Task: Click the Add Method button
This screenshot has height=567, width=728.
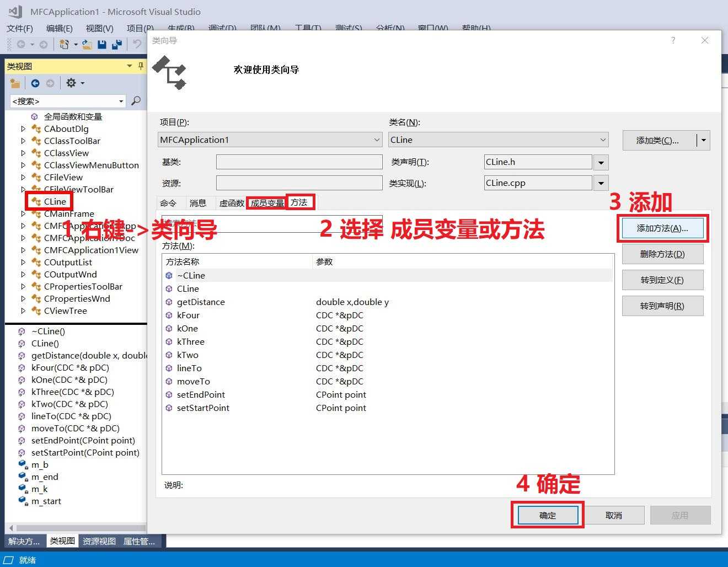Action: coord(662,228)
